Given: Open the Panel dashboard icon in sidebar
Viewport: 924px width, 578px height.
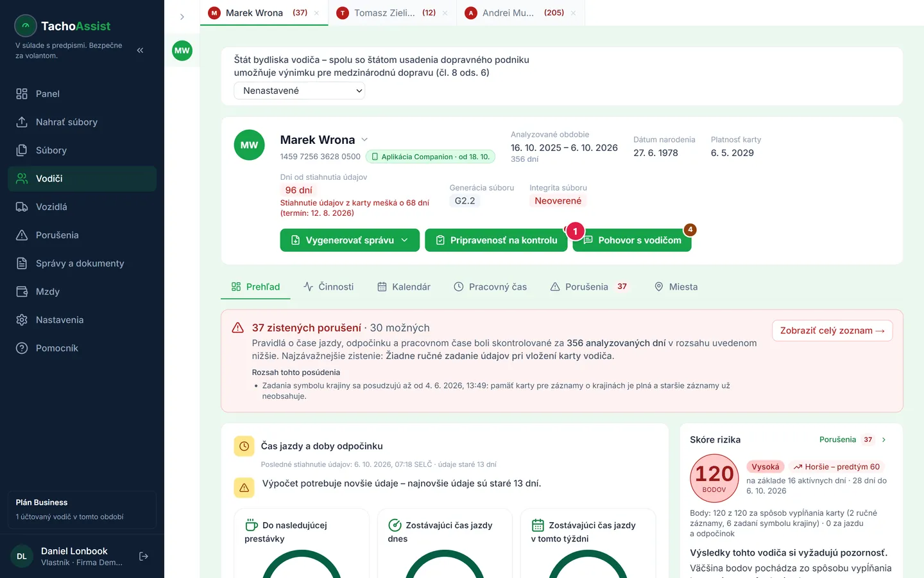Looking at the screenshot, I should coord(22,94).
